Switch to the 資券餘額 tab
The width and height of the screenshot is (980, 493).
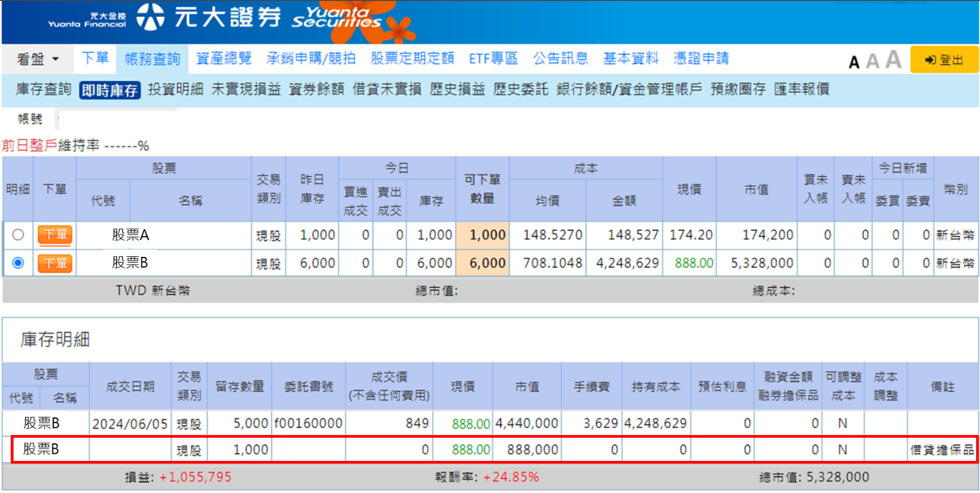click(x=317, y=90)
